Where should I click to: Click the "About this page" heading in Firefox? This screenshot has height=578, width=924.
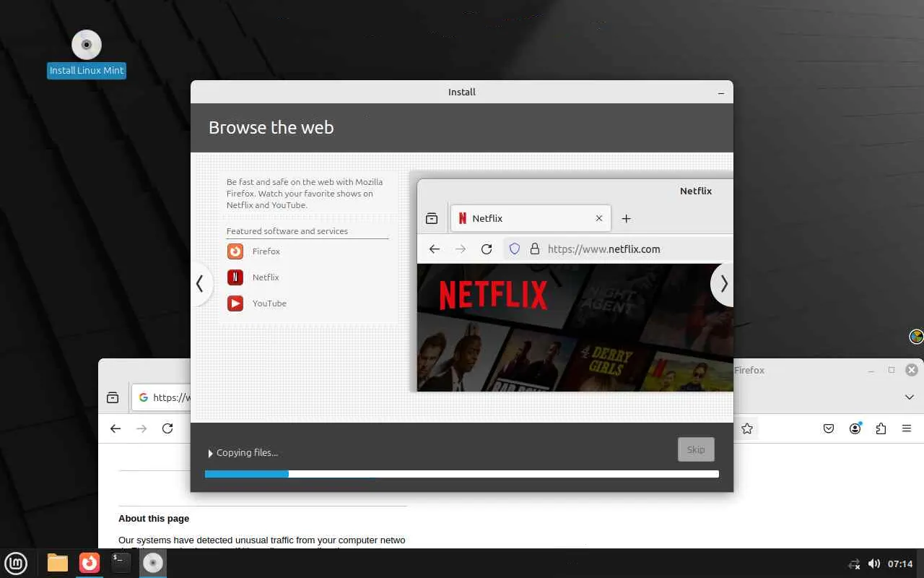[x=154, y=518]
